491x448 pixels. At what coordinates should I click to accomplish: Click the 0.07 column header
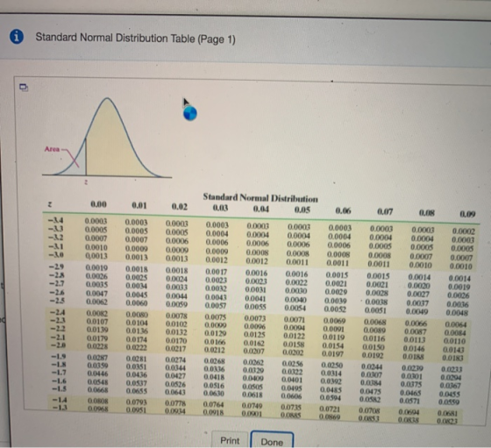click(x=385, y=212)
